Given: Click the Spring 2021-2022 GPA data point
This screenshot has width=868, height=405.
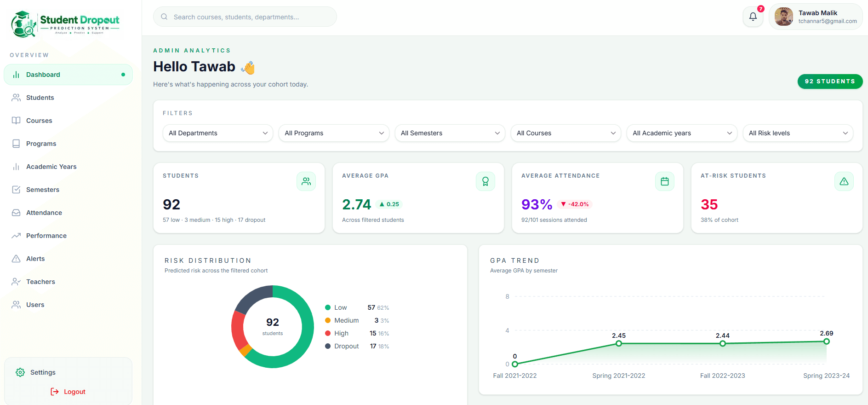Looking at the screenshot, I should (x=619, y=343).
